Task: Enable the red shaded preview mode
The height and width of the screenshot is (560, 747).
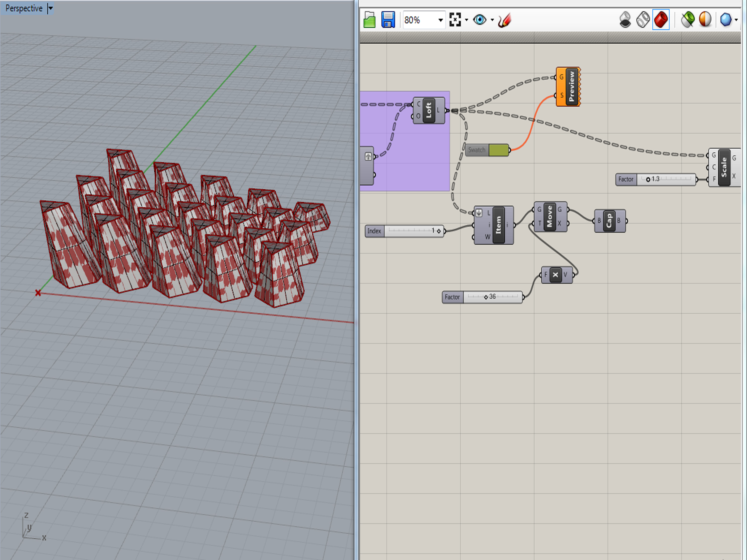Action: click(661, 20)
